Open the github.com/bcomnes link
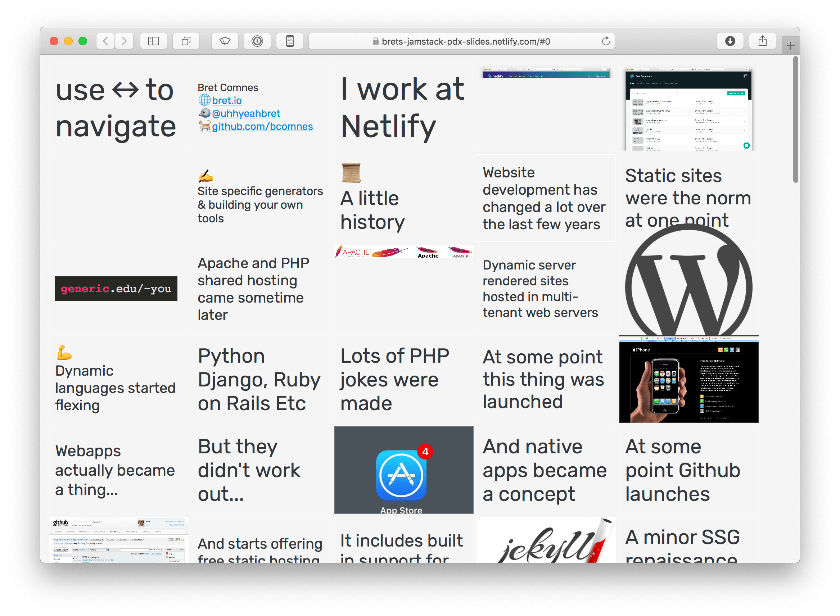 [x=263, y=126]
